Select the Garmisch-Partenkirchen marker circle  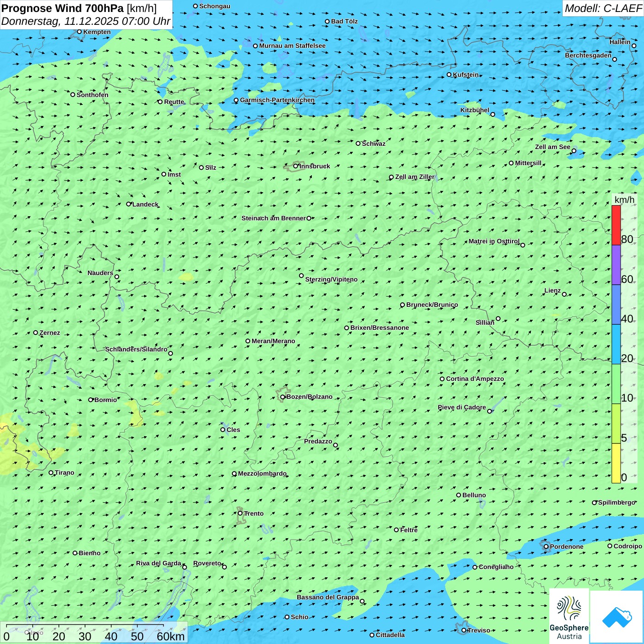236,100
